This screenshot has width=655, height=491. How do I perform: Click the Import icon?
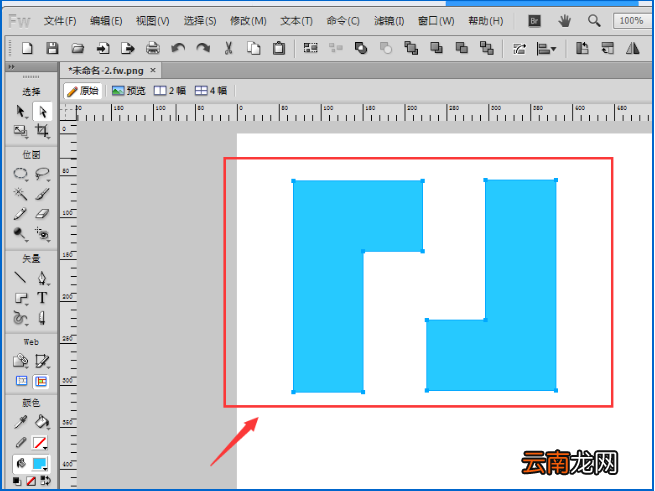click(103, 48)
